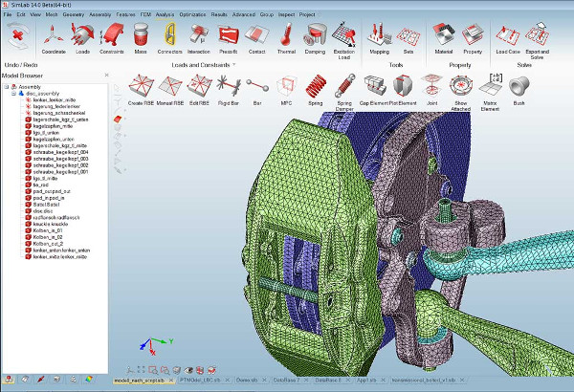Select the Constraints tool in the ribbon

[113, 38]
